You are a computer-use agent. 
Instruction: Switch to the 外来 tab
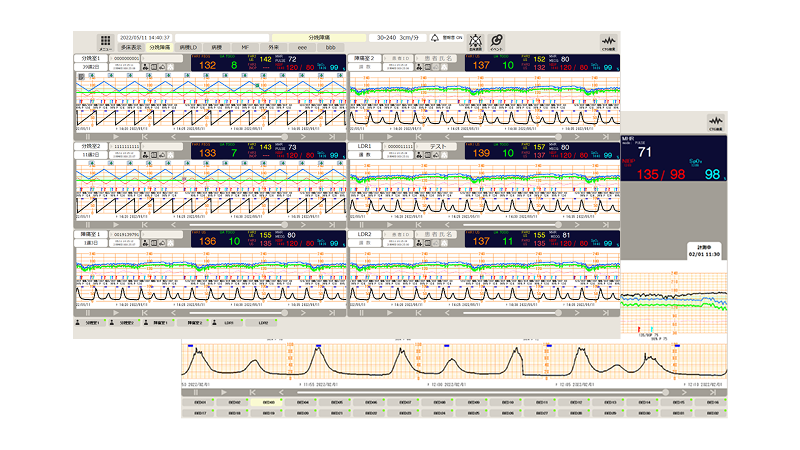pyautogui.click(x=271, y=47)
